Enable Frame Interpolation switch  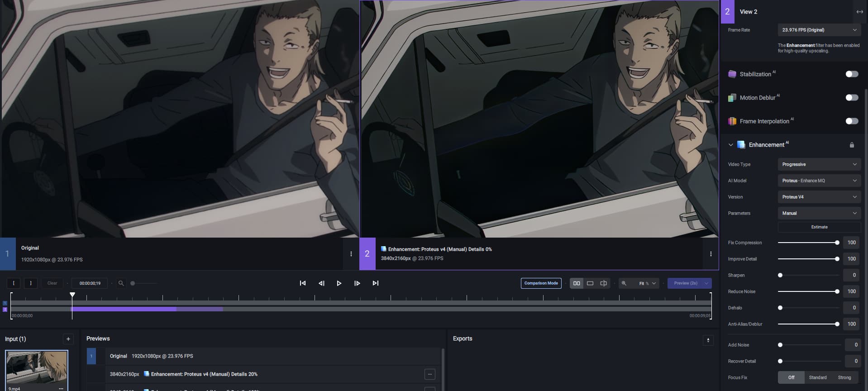tap(851, 121)
